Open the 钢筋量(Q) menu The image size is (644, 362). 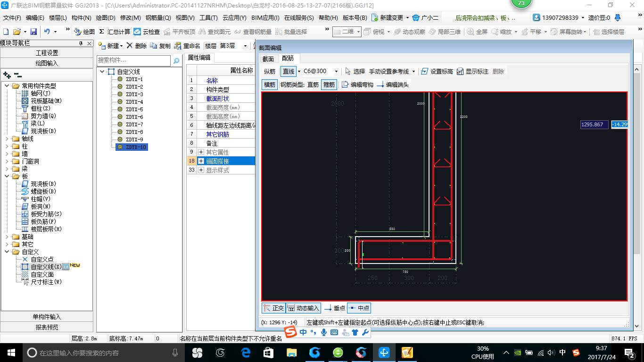tap(158, 18)
